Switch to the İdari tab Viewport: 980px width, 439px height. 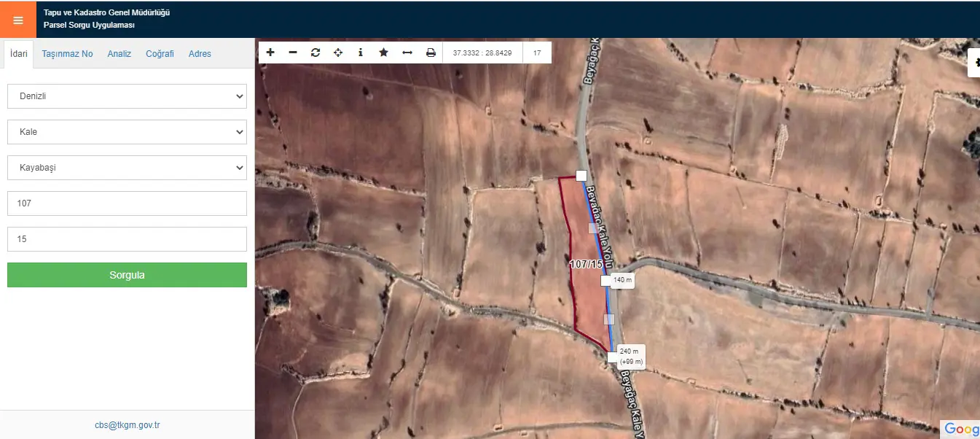click(19, 54)
